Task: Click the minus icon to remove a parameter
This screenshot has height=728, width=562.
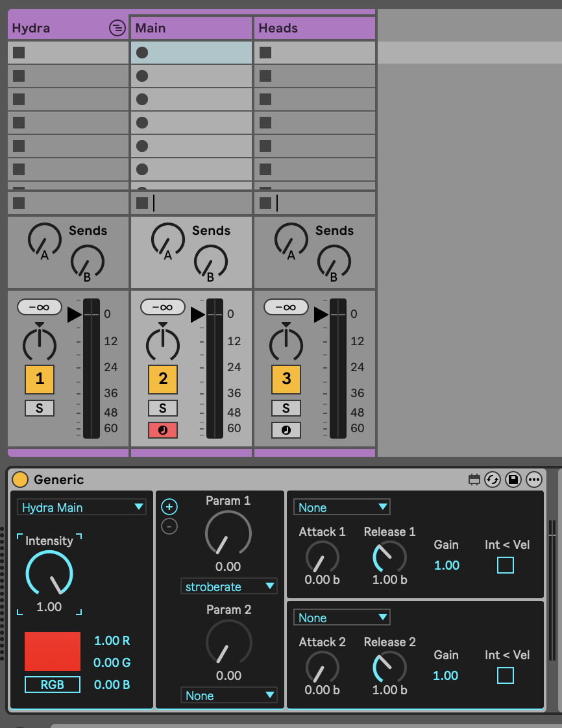Action: tap(169, 526)
